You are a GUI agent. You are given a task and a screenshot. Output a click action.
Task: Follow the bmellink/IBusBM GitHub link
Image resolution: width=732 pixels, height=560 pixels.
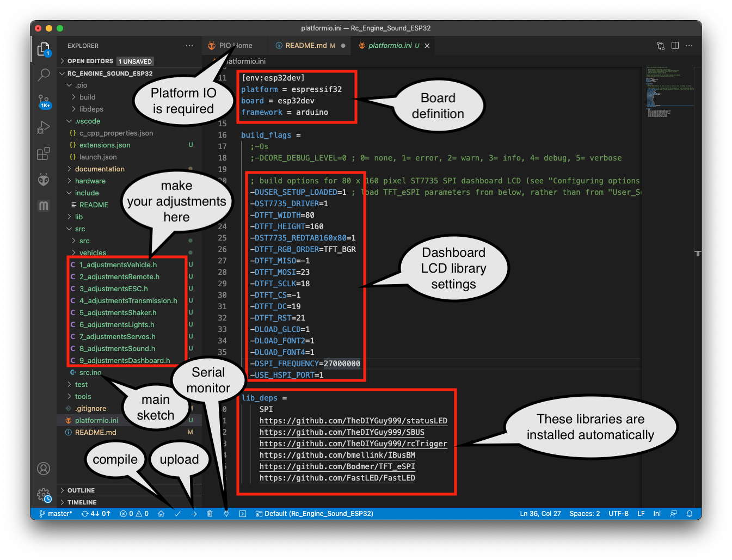coord(337,455)
